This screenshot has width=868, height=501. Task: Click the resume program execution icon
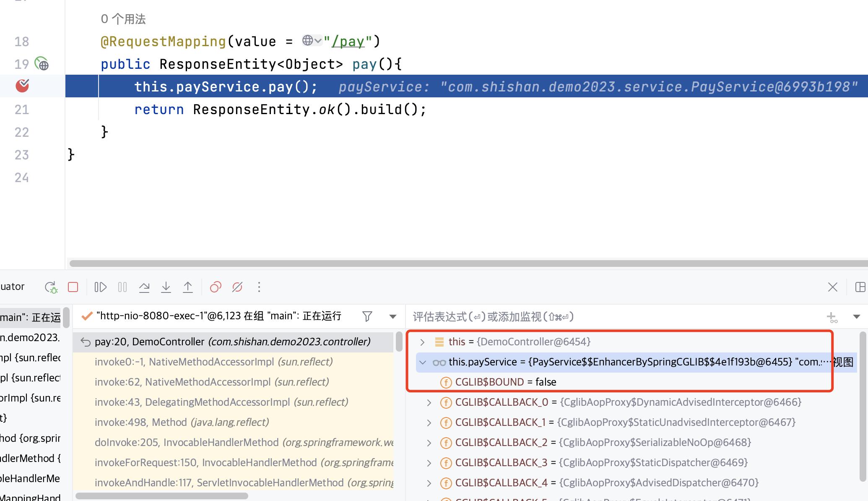pyautogui.click(x=101, y=287)
